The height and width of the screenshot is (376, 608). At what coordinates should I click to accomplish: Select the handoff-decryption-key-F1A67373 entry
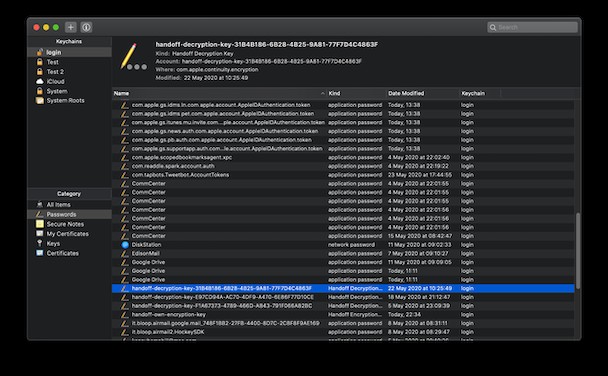(343, 306)
